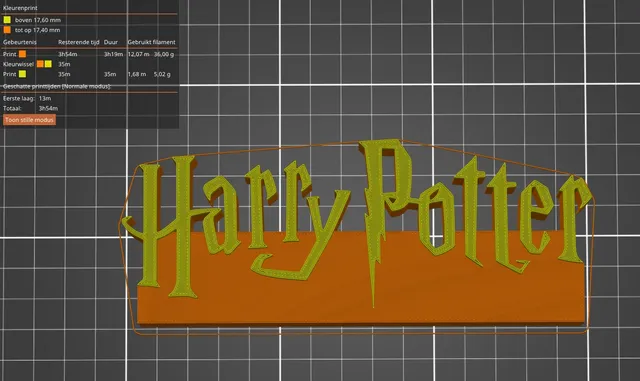
Task: Click the yellow swatch in Kleurwissel row
Action: (48, 64)
